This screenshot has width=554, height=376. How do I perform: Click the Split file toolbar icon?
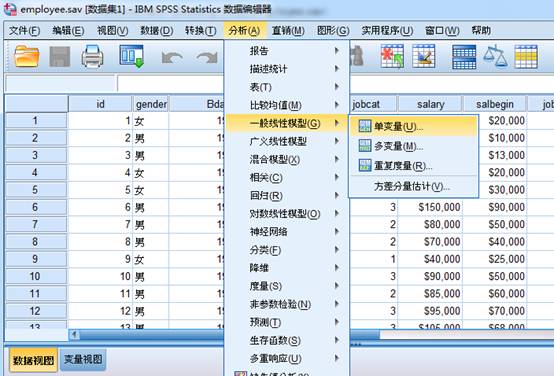click(464, 57)
